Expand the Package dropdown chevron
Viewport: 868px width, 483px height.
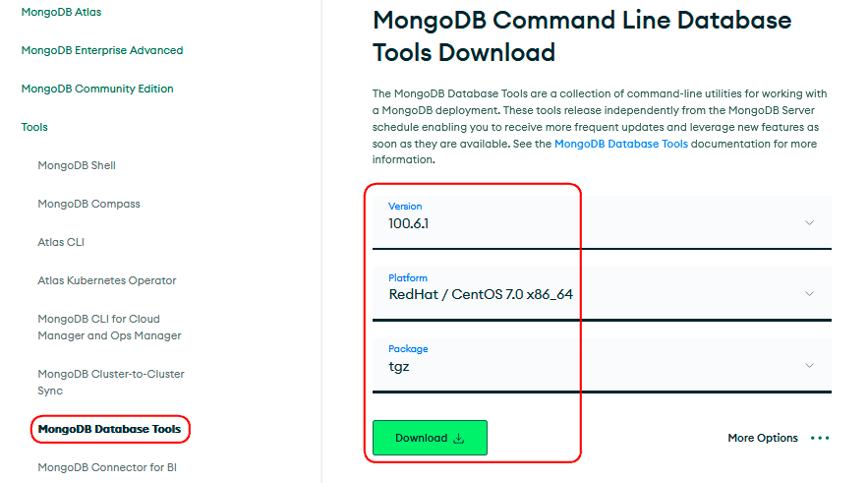click(809, 365)
